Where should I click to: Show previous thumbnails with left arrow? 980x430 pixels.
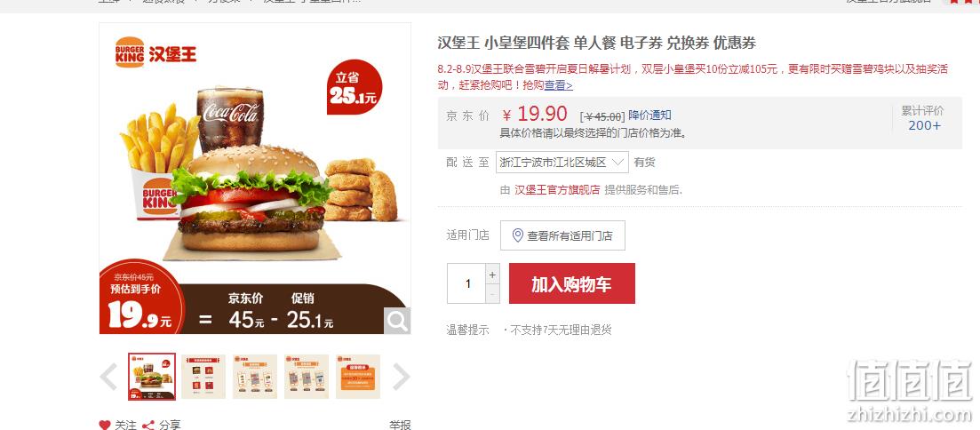click(x=108, y=377)
